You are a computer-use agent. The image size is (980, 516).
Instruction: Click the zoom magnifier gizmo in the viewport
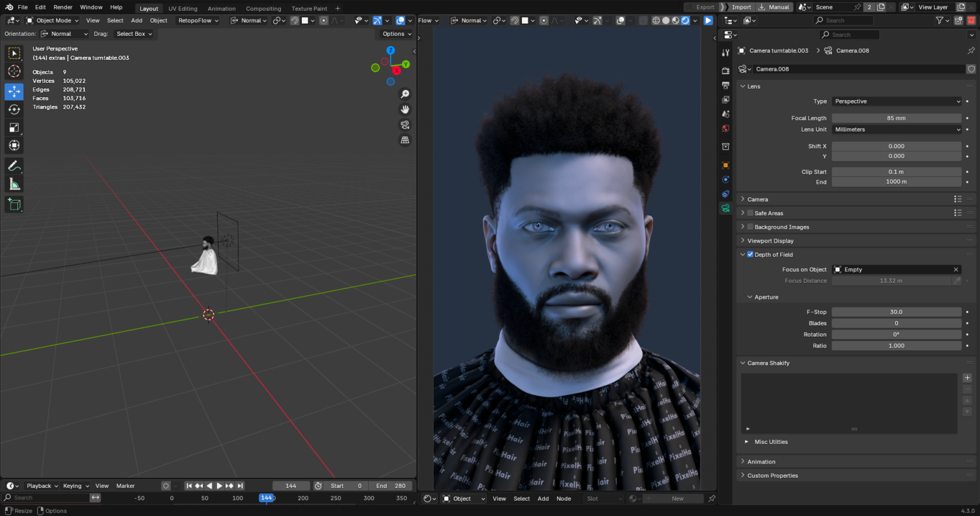(x=405, y=93)
